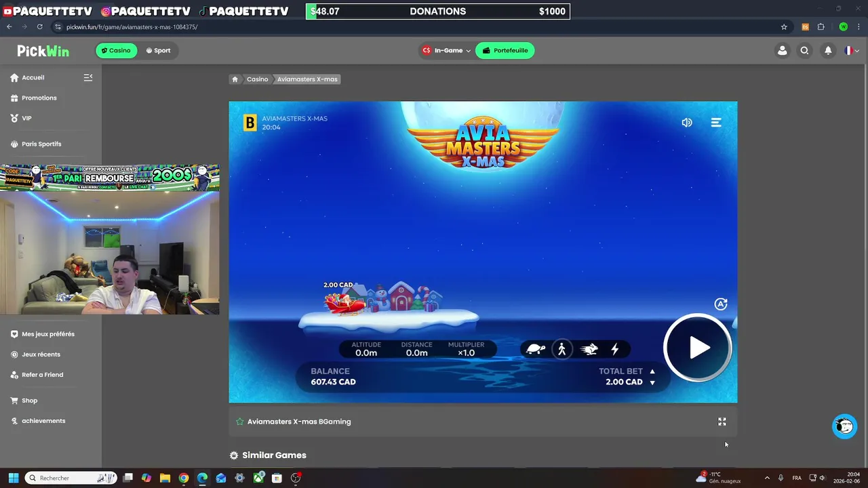Go back in the browser
This screenshot has width=868, height=488.
point(9,27)
